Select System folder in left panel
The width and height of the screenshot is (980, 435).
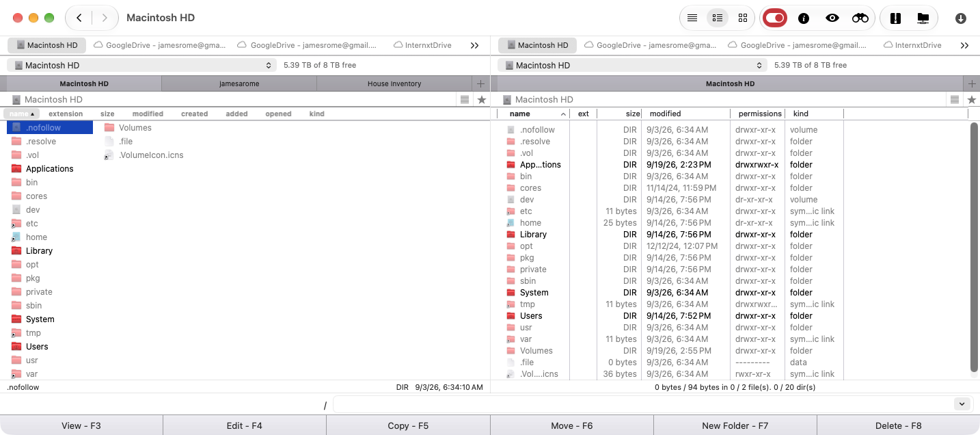click(40, 319)
